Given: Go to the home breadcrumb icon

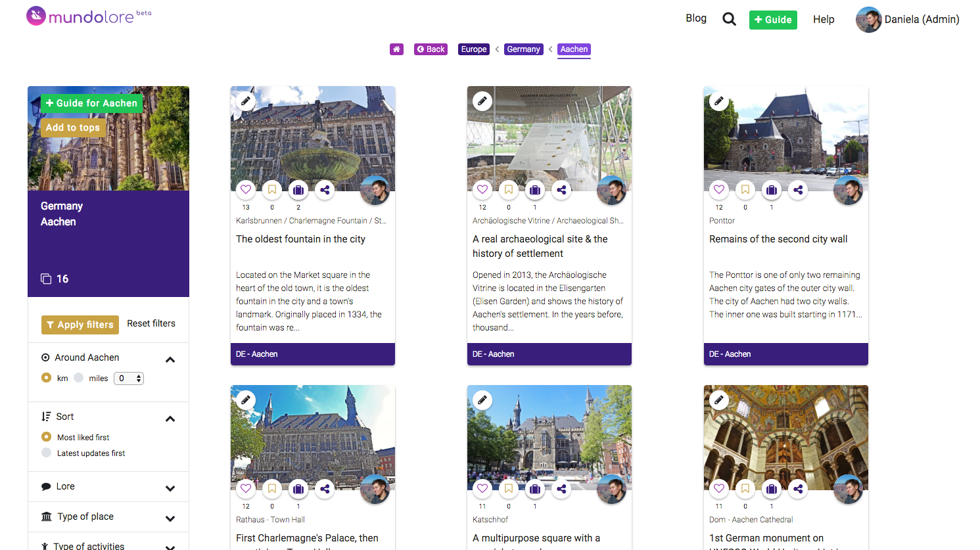Looking at the screenshot, I should pos(396,49).
